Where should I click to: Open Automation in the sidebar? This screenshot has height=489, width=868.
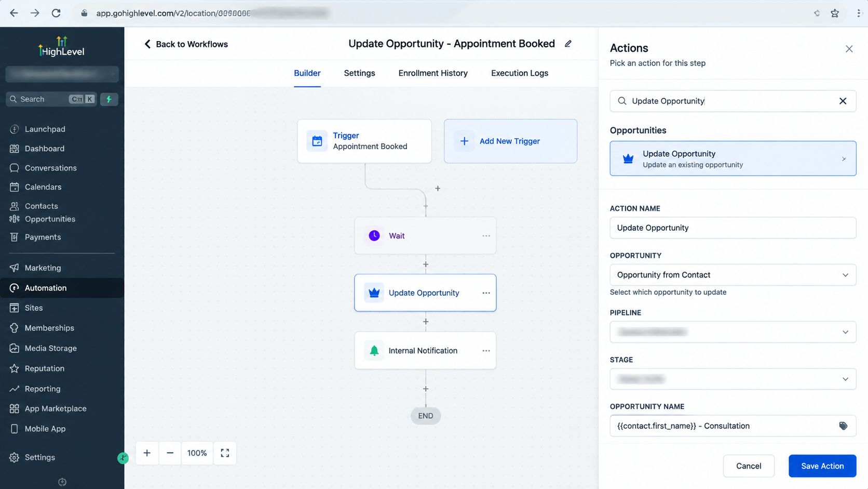tap(62, 288)
